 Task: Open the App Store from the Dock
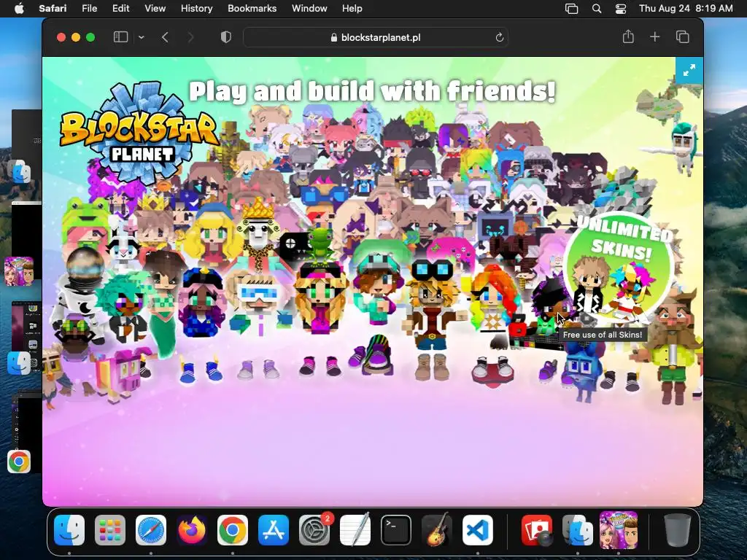coord(274,530)
